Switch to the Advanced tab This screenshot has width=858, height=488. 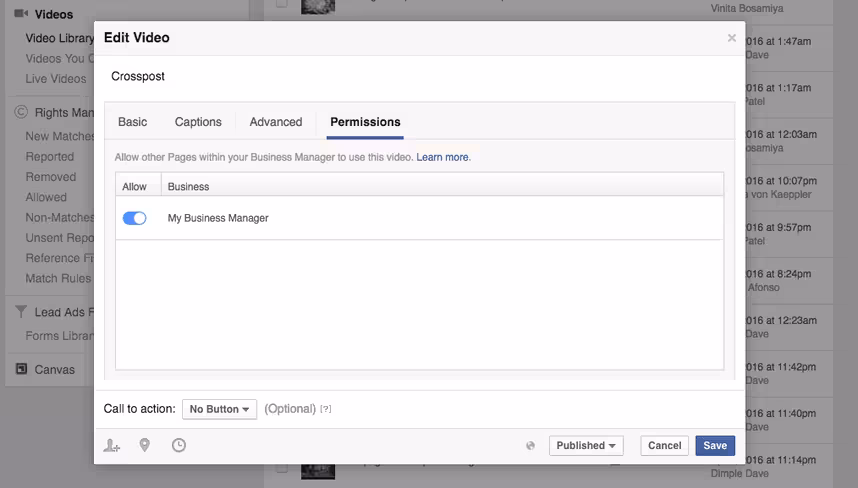pyautogui.click(x=276, y=122)
